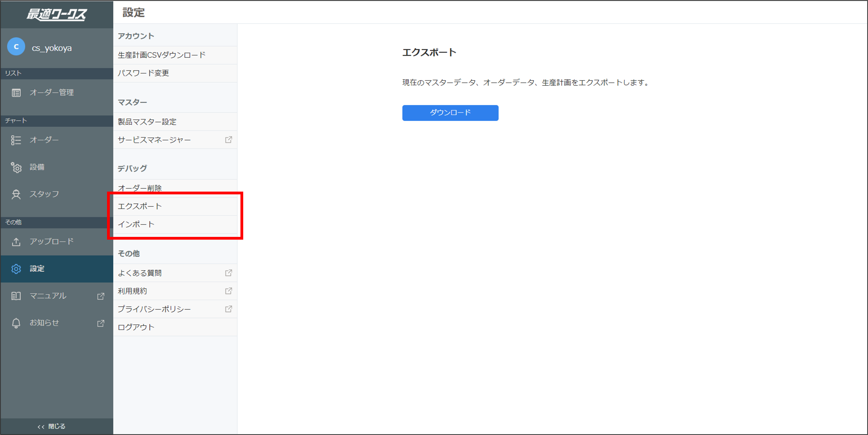The width and height of the screenshot is (868, 435).
Task: Open パスワード変更 setting
Action: 175,73
